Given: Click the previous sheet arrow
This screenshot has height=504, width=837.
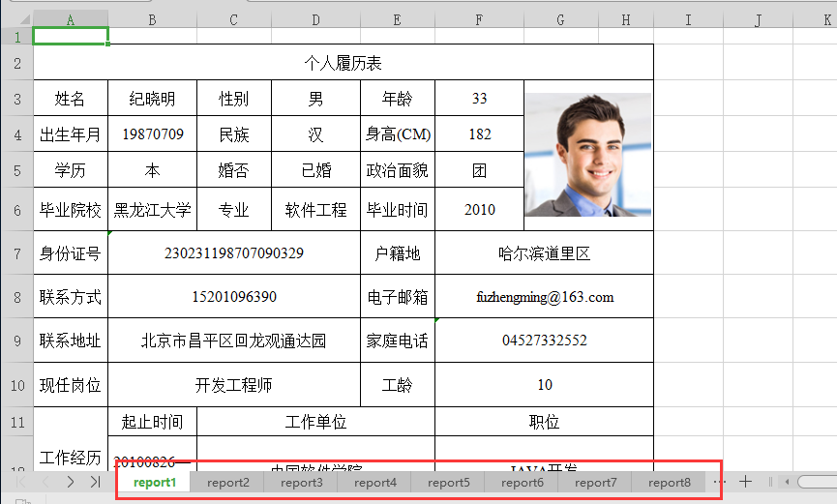Looking at the screenshot, I should click(x=45, y=481).
